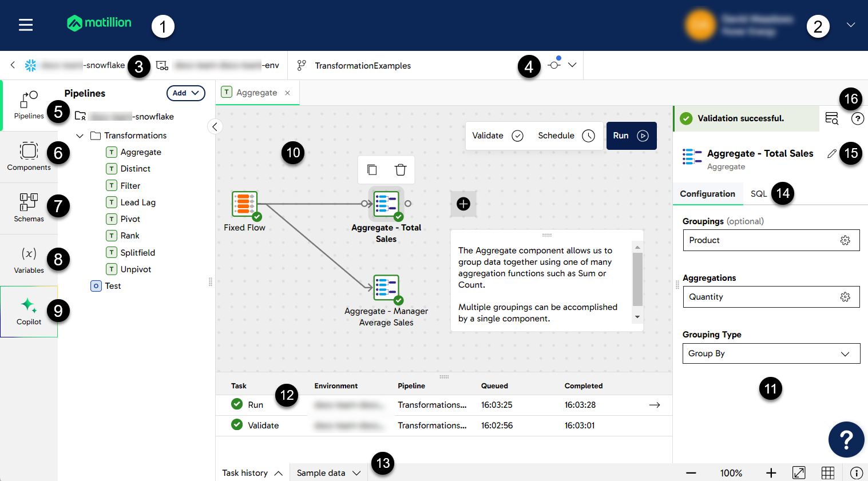868x481 pixels.
Task: Select the -snowflake root folder
Action: (x=124, y=116)
